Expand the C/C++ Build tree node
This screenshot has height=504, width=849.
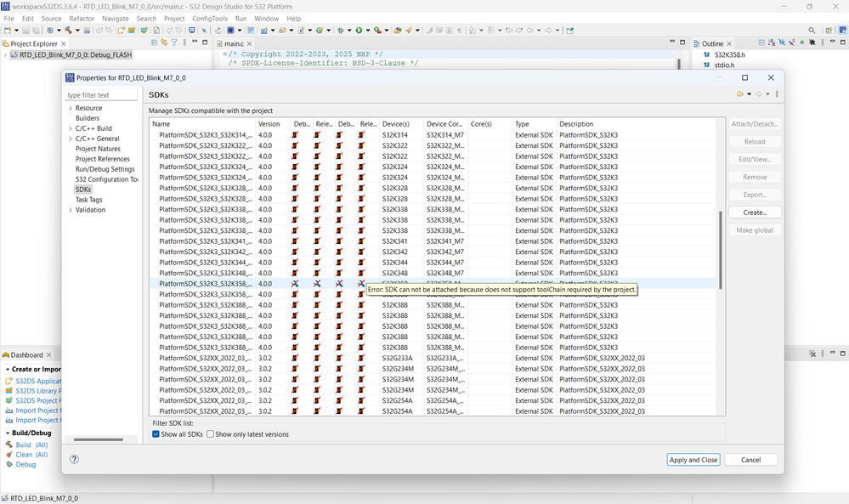[71, 128]
